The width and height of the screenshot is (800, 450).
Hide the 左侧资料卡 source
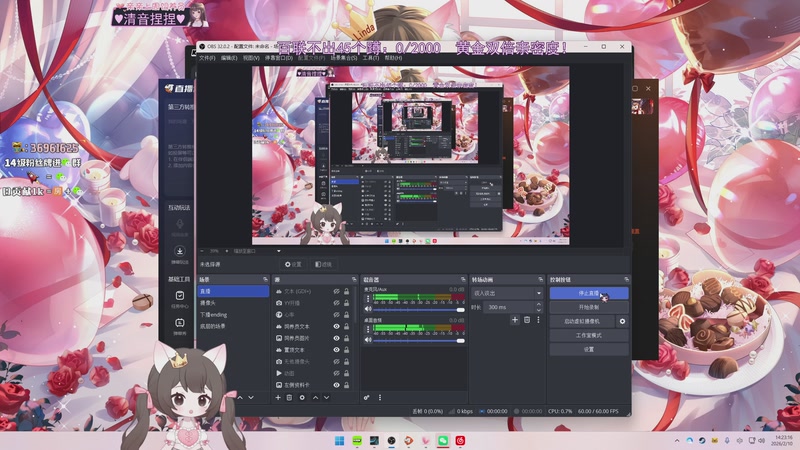click(x=336, y=385)
